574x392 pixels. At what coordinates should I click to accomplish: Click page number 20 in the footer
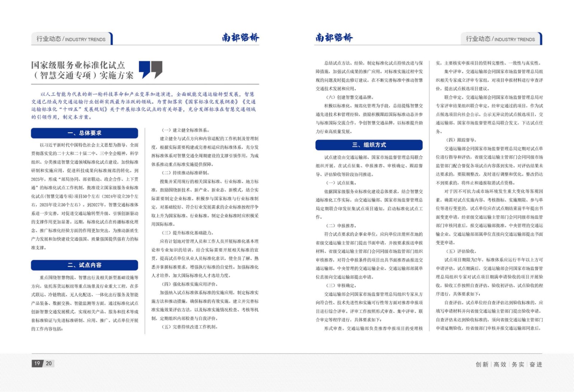click(49, 363)
